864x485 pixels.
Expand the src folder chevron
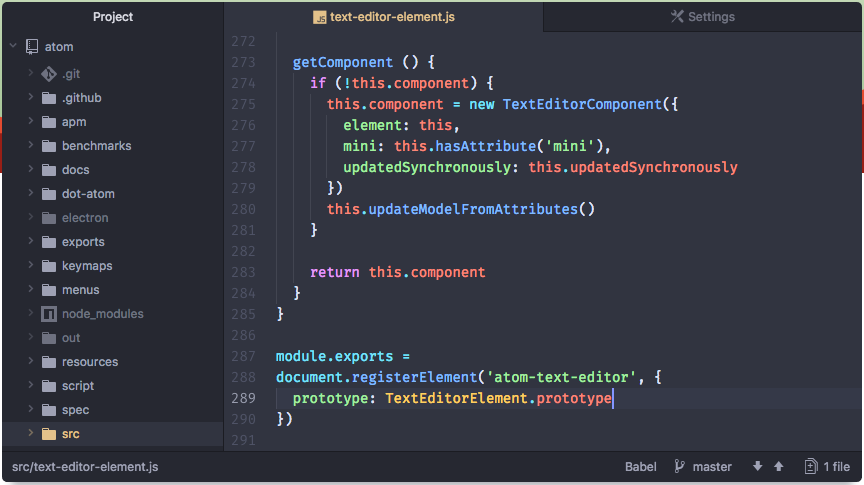(31, 433)
